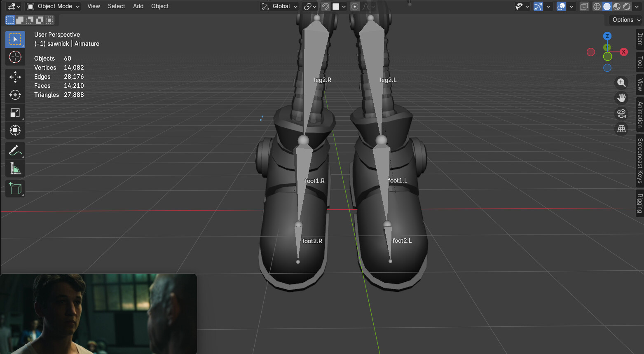The image size is (644, 354).
Task: Open the View menu
Action: click(x=94, y=6)
